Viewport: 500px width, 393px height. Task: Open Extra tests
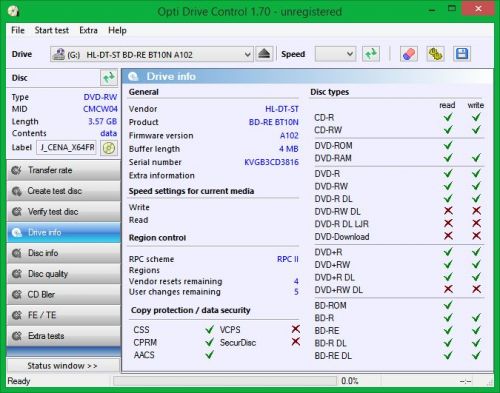click(63, 336)
